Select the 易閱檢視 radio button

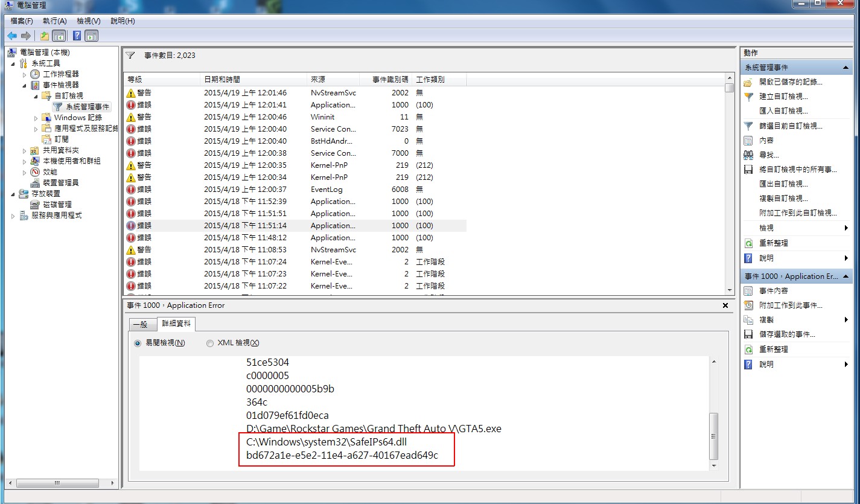(x=138, y=343)
